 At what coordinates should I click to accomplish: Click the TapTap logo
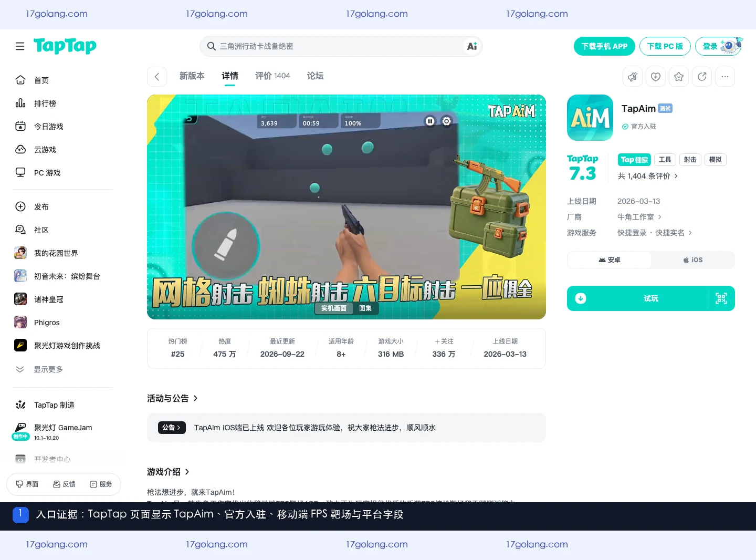[65, 46]
